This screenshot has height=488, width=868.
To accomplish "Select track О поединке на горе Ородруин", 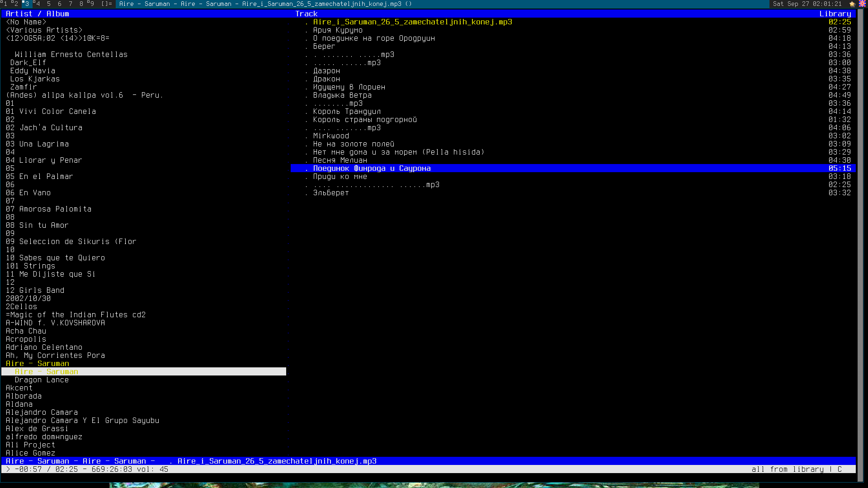I will (x=374, y=38).
